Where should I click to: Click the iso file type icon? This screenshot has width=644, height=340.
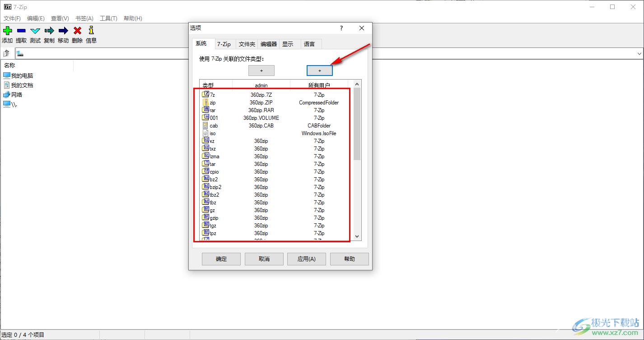206,133
